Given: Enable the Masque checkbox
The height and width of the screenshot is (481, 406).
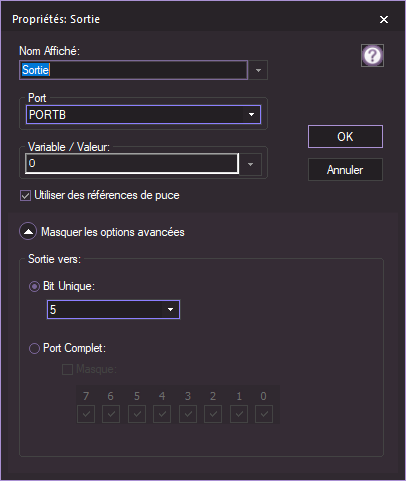Looking at the screenshot, I should point(67,369).
